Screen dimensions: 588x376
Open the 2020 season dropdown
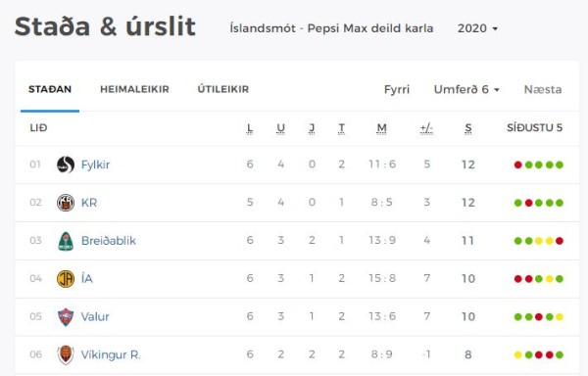(477, 28)
